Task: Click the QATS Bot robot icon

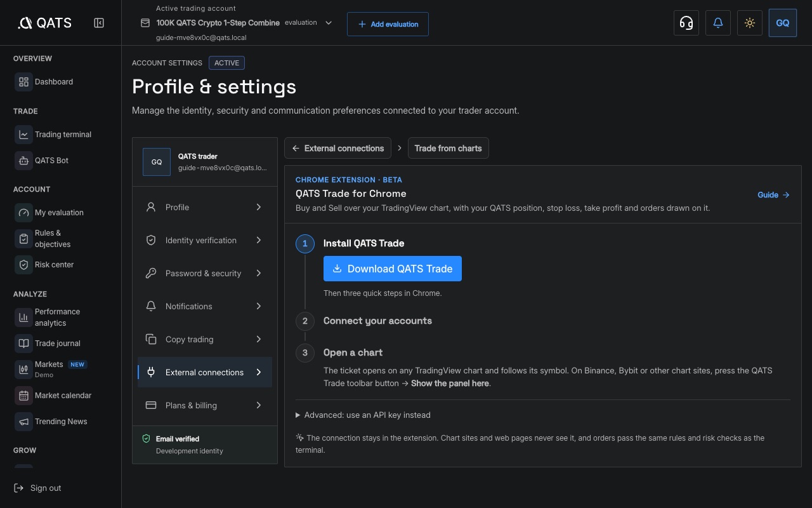Action: [x=23, y=161]
